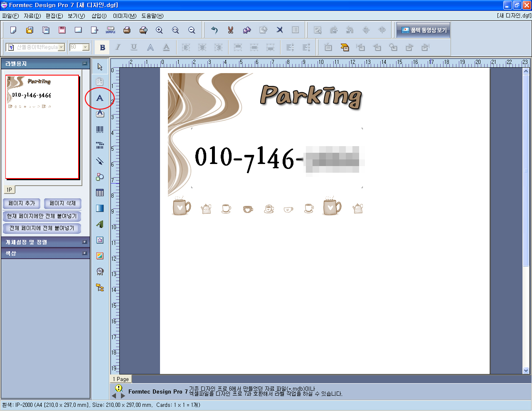Image resolution: width=532 pixels, height=411 pixels.
Task: Click 현재 페이지에만 전체 붙여넣기 button
Action: click(42, 216)
